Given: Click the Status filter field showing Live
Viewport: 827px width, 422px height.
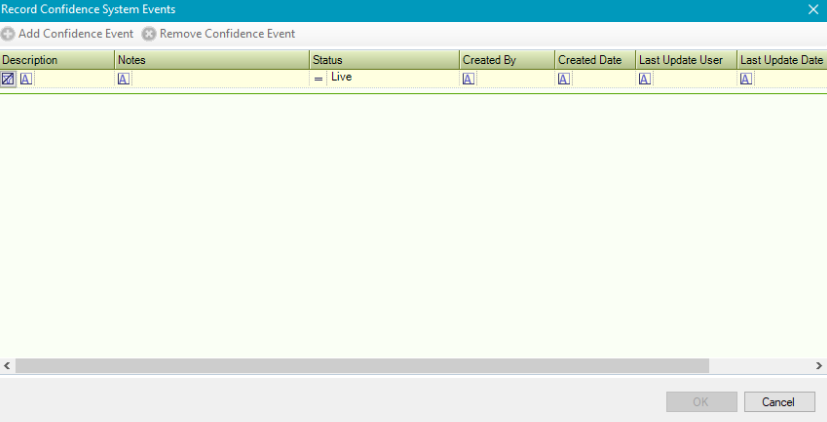Looking at the screenshot, I should (392, 78).
